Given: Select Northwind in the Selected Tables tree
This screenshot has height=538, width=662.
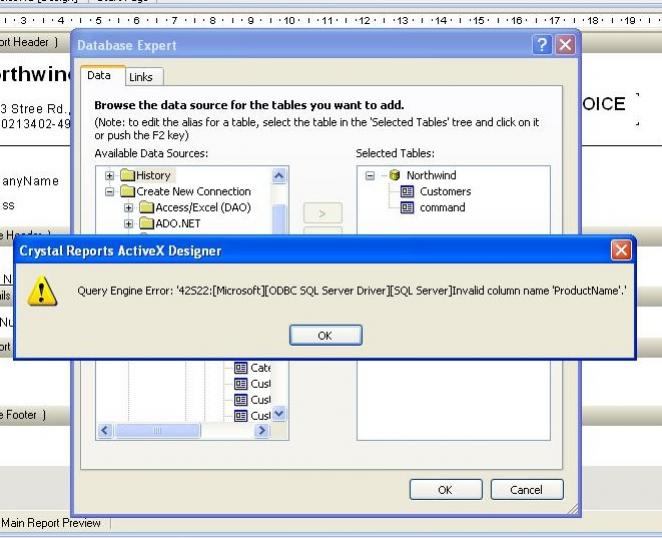Looking at the screenshot, I should [431, 175].
